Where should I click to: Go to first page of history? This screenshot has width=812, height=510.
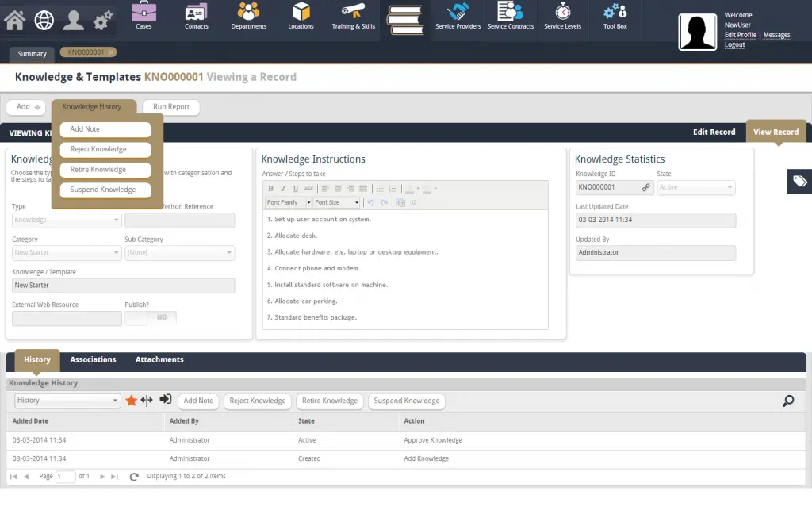point(13,477)
